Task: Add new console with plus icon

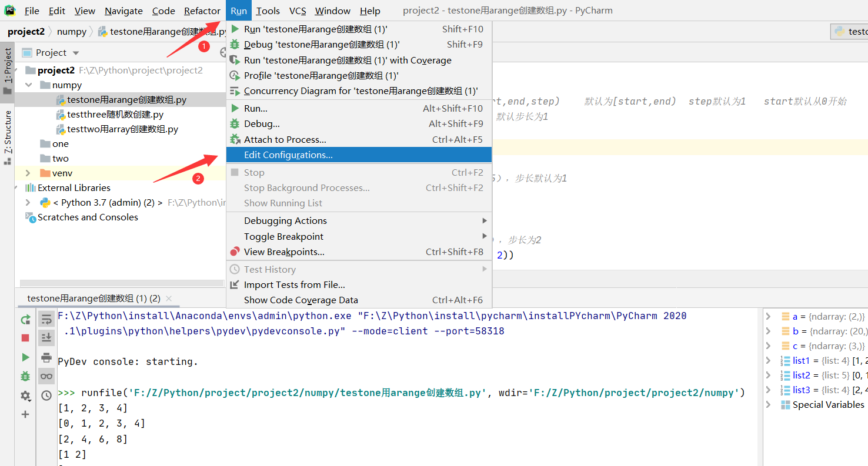Action: 25,414
